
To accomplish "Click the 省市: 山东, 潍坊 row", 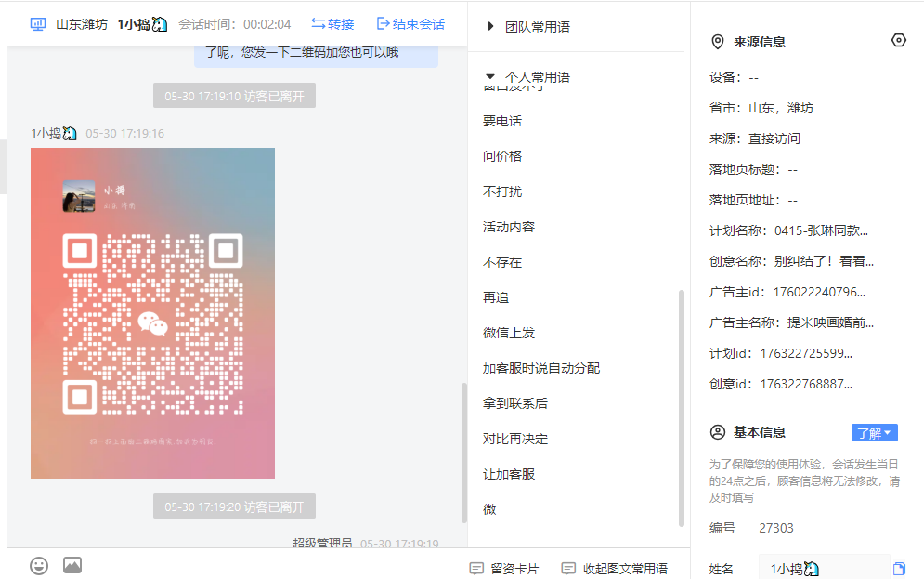I will tap(761, 108).
